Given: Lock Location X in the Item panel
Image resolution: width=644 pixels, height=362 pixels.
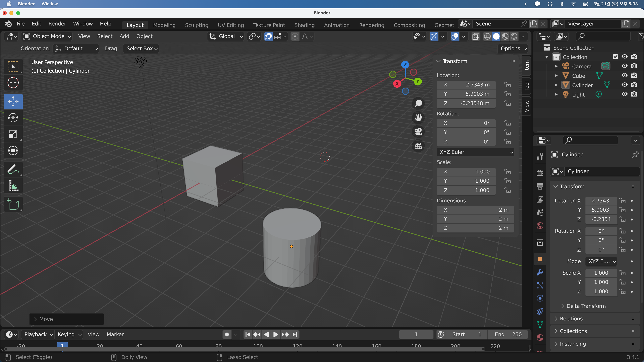Looking at the screenshot, I should pos(507,85).
